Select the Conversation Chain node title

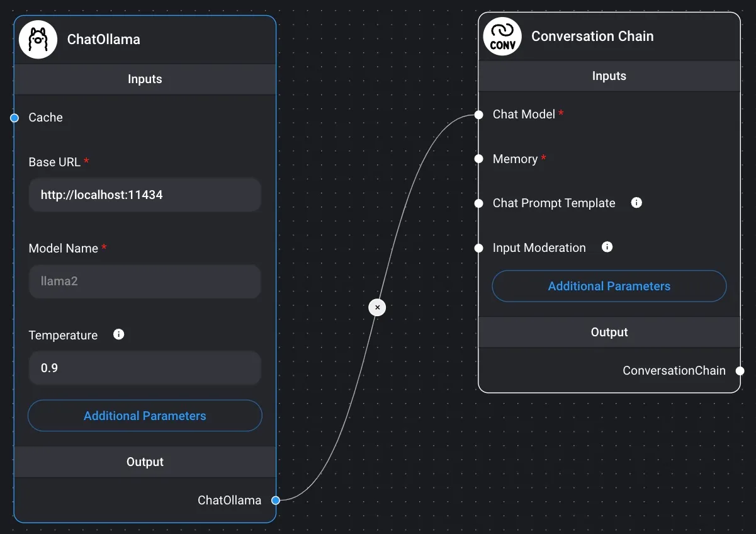(x=592, y=37)
